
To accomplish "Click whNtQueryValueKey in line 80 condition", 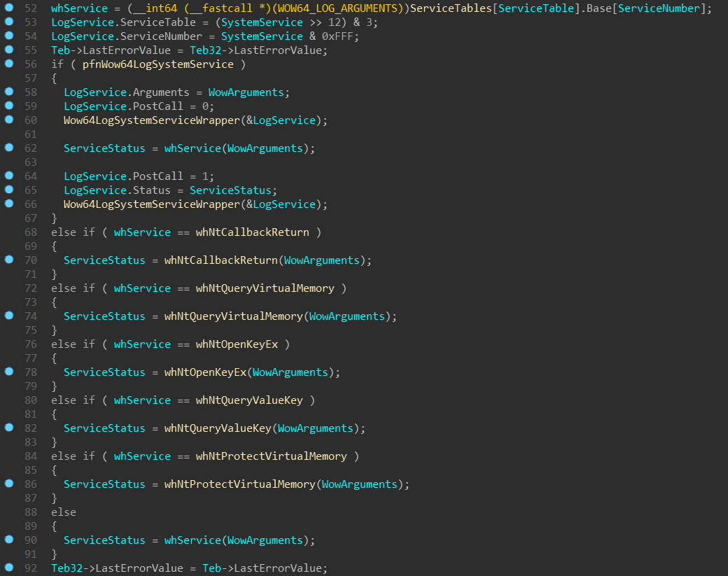I will [x=249, y=400].
